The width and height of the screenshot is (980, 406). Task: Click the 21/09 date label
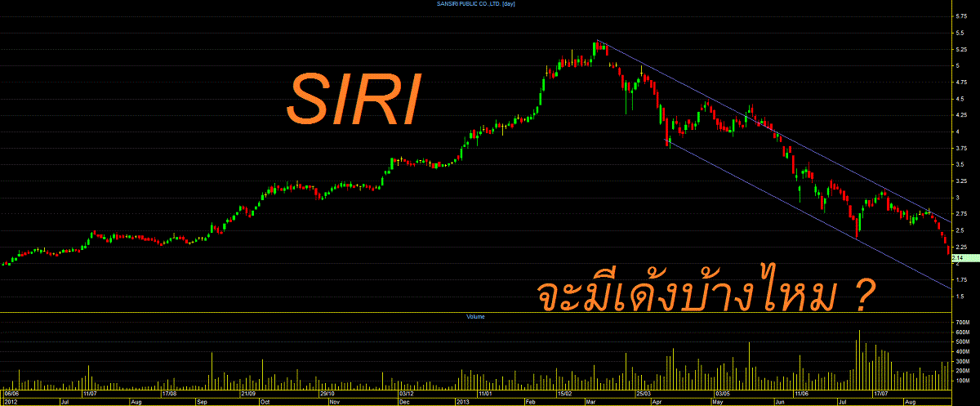(249, 393)
